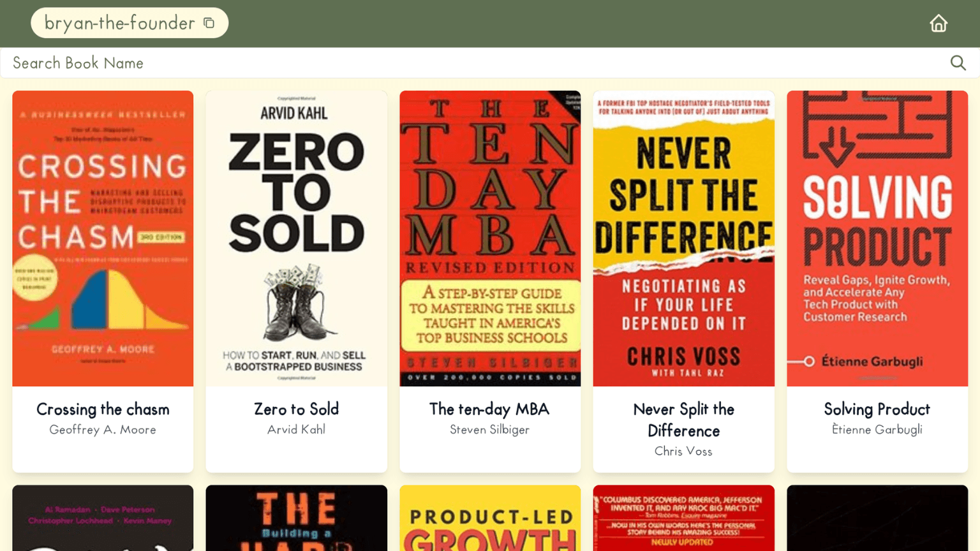
Task: Click the Zero to Sold title text
Action: (296, 409)
